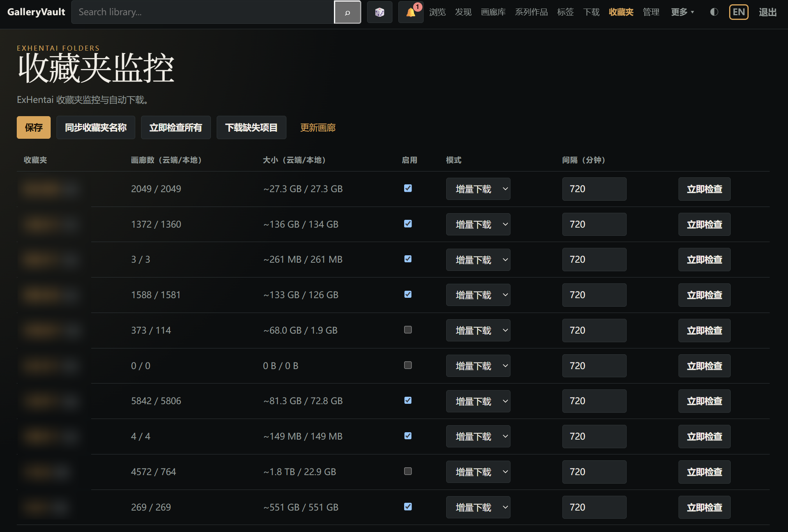Open the 画廊库 menu item
Screen dimensions: 788x532
pyautogui.click(x=493, y=12)
